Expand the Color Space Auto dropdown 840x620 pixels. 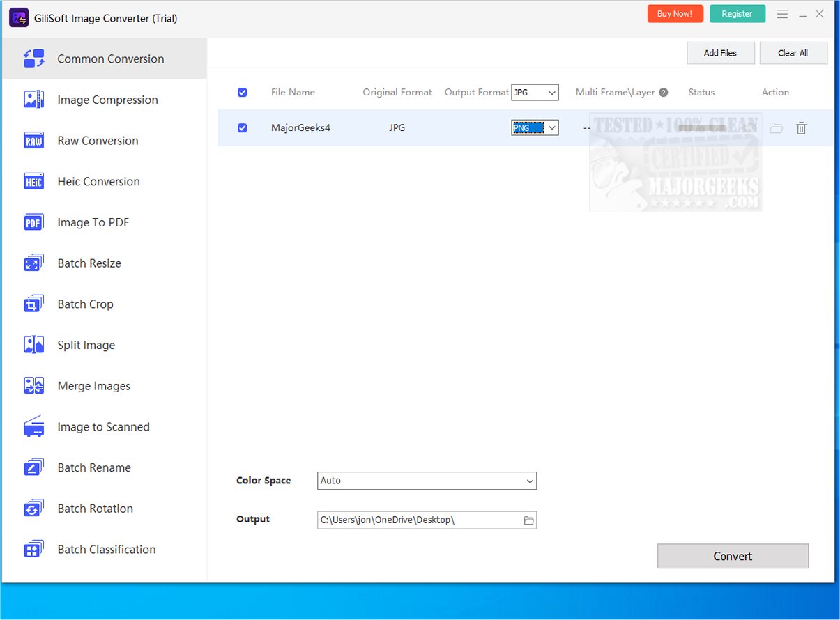point(427,481)
